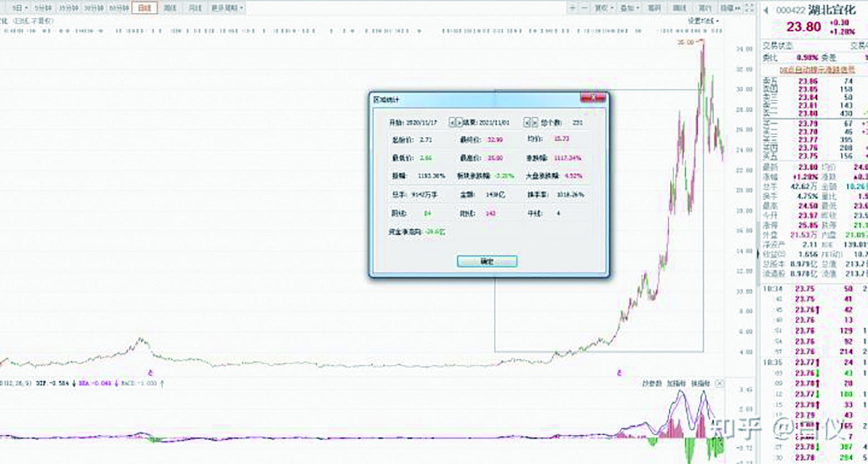The height and width of the screenshot is (464, 868).
Task: Open the 叠加 overlay dropdown
Action: (629, 8)
